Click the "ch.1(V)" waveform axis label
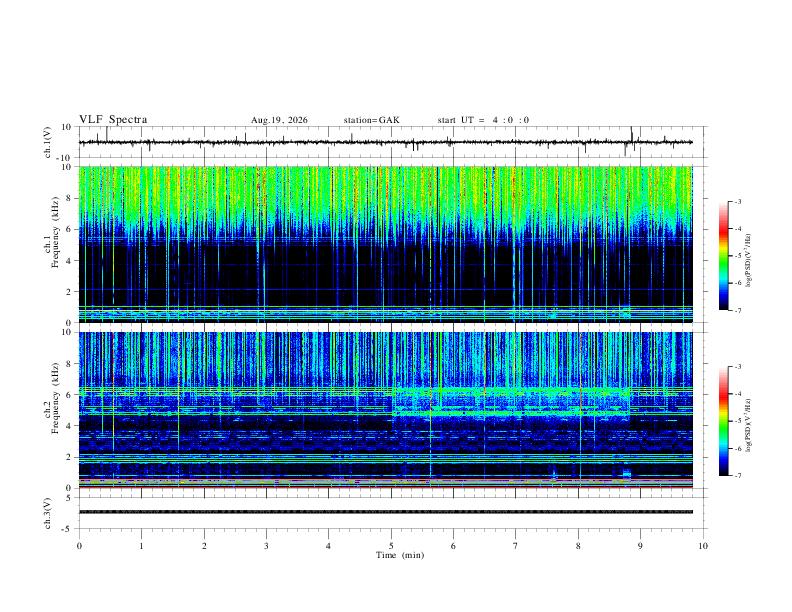Viewport: 792px width, 612px height. point(48,142)
